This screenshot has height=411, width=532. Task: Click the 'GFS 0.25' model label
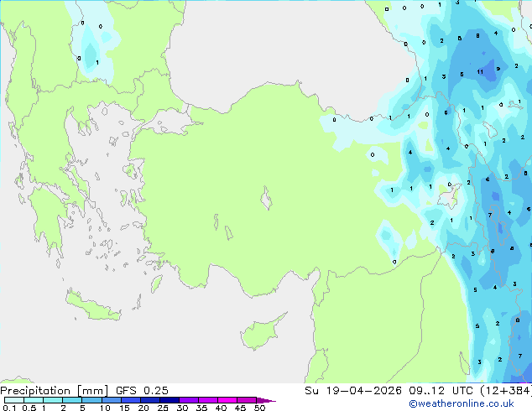[142, 391]
